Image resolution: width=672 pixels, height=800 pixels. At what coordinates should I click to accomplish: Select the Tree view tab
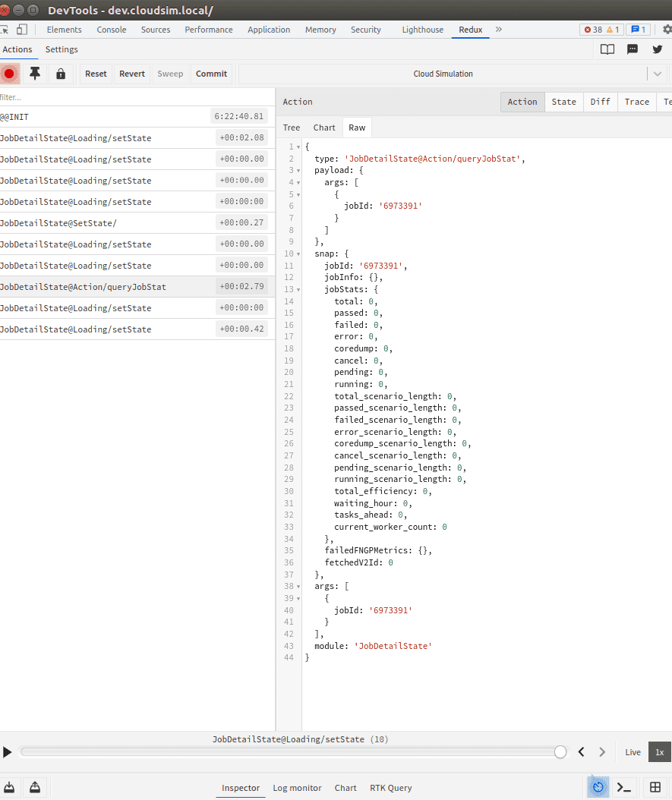coord(292,128)
